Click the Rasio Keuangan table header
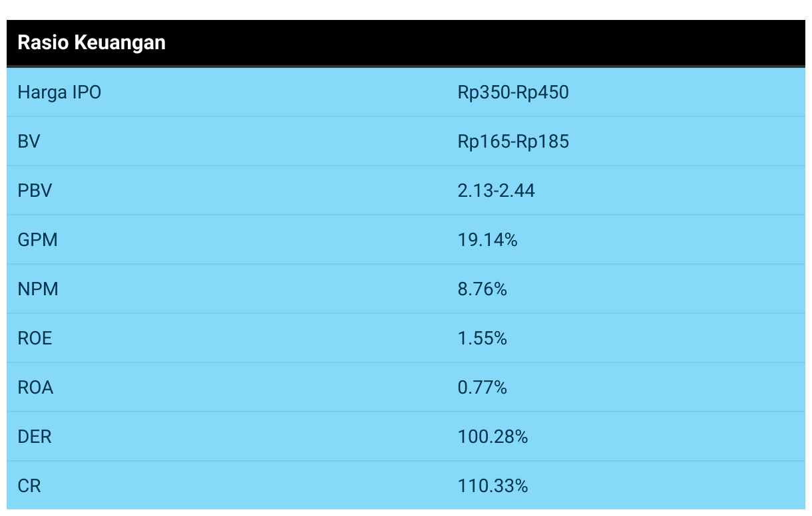The width and height of the screenshot is (812, 516). point(91,43)
